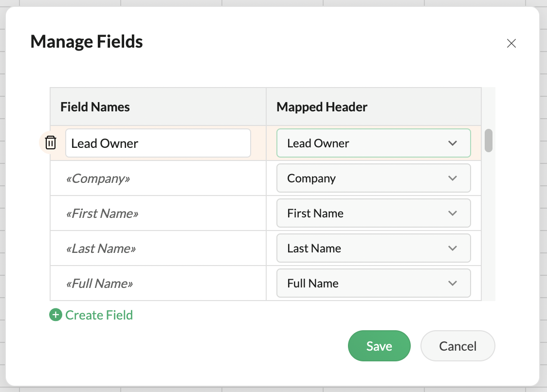Click the Manage Fields dialog title
The height and width of the screenshot is (392, 547).
[87, 42]
